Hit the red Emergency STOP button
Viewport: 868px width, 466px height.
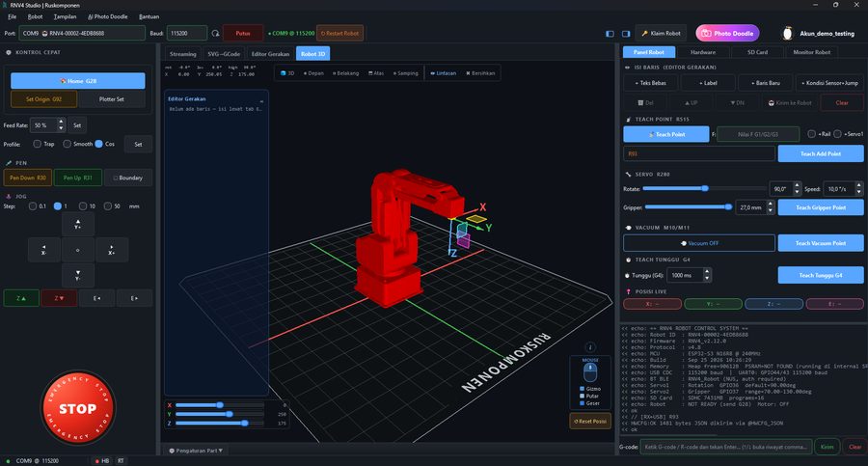pyautogui.click(x=78, y=408)
